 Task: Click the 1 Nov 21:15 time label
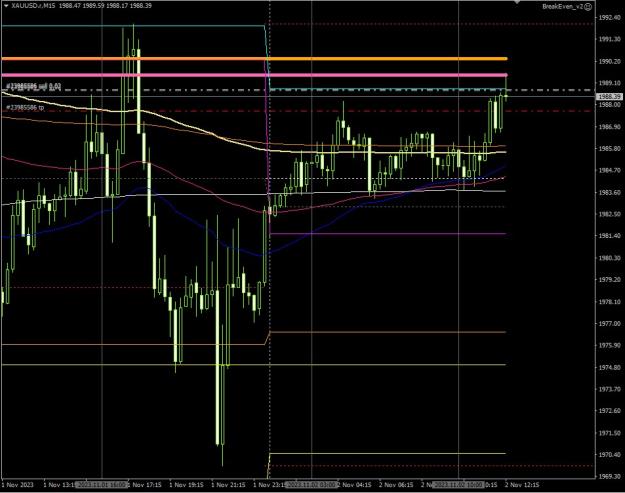click(228, 485)
